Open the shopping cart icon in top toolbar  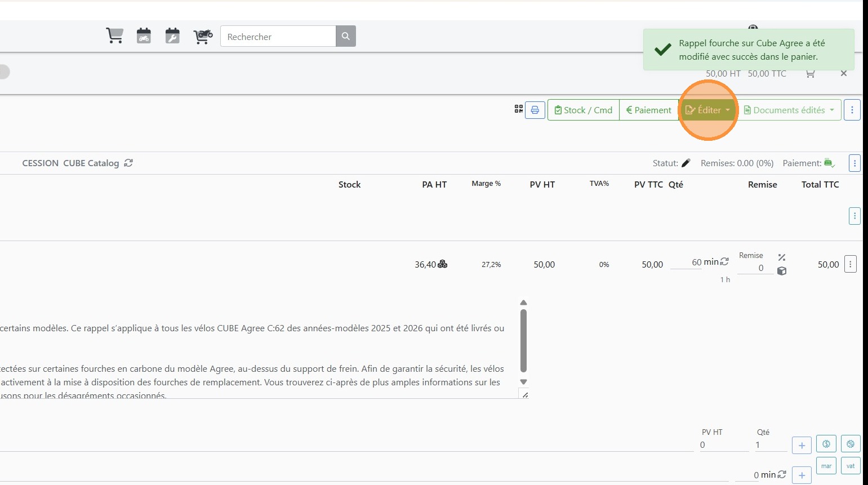pyautogui.click(x=114, y=36)
